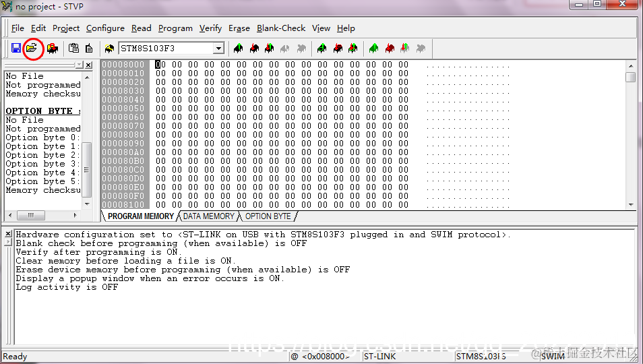
Task: Open the Help menu
Action: tap(346, 28)
